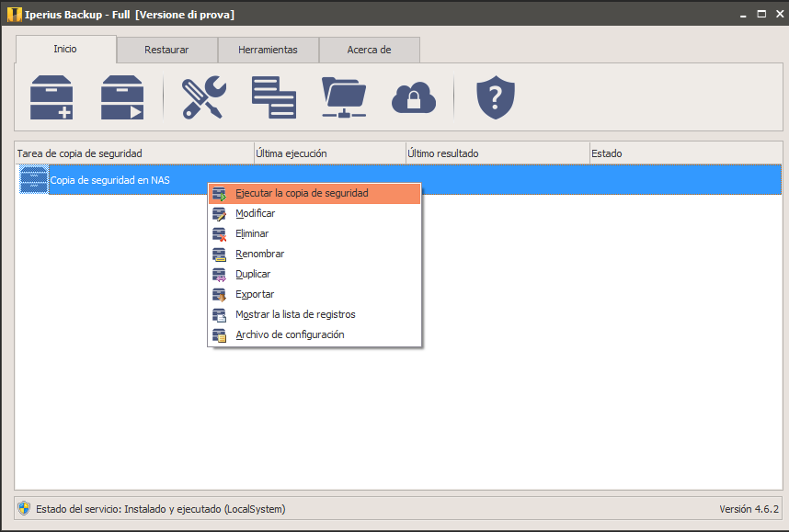Open the reports/logs documents toolbar icon
The height and width of the screenshot is (532, 789).
click(274, 97)
